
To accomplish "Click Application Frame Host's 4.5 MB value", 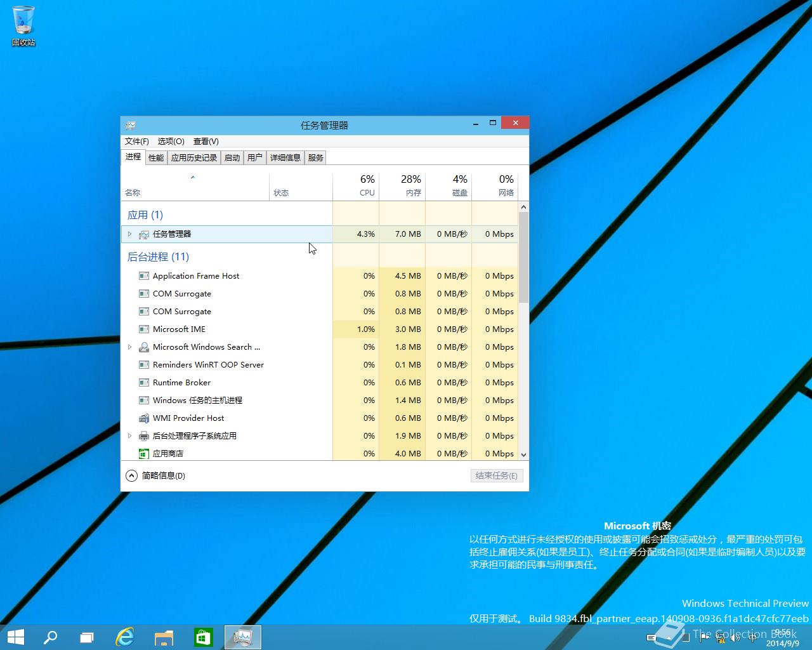I will [x=402, y=276].
